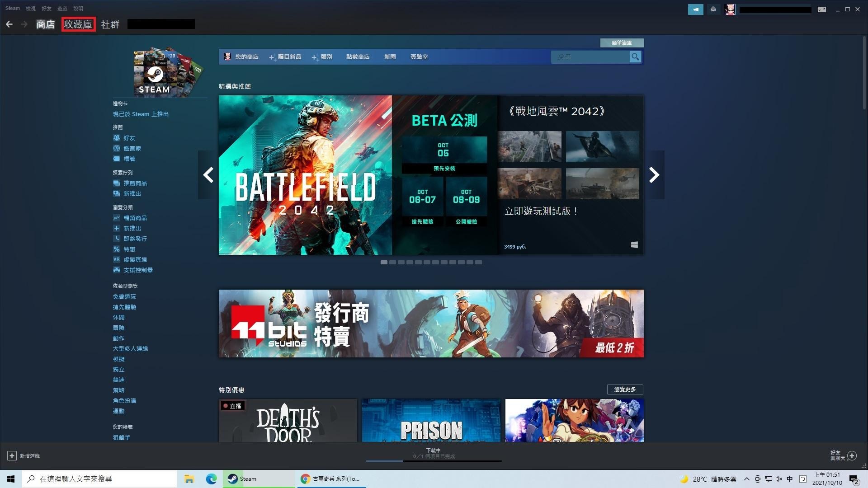Viewport: 868px width, 488px height.
Task: Click the search magnifier button
Action: pos(635,57)
